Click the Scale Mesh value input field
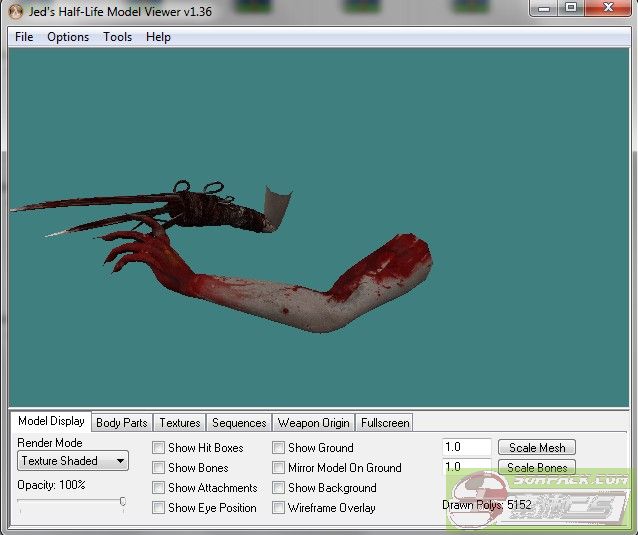The image size is (638, 535). tap(466, 448)
